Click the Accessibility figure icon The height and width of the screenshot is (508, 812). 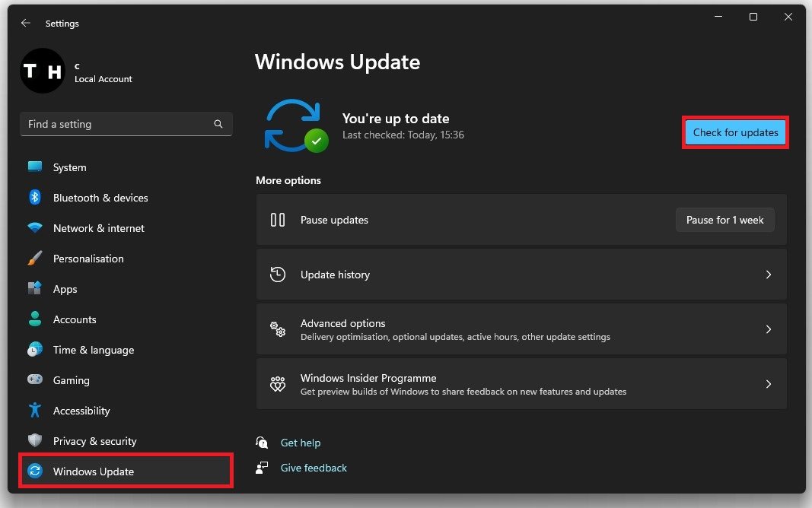(35, 411)
